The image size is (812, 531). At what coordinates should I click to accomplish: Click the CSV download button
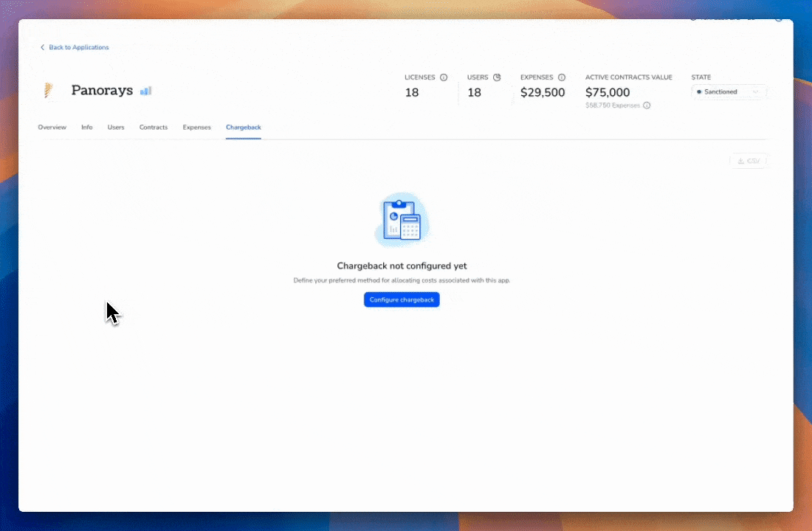pyautogui.click(x=749, y=161)
